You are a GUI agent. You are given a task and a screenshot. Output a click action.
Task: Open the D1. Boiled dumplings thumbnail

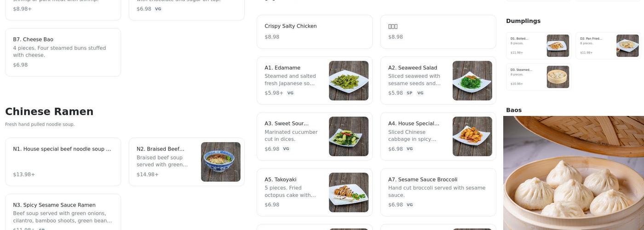point(558,46)
